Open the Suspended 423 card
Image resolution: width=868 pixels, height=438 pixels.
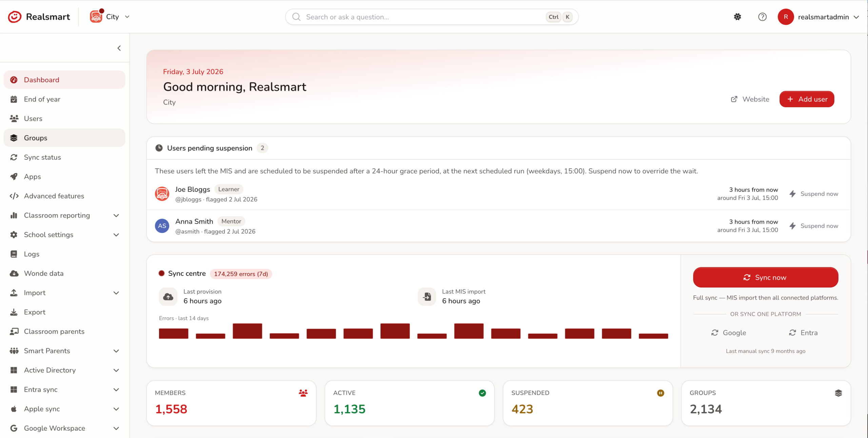pos(588,403)
